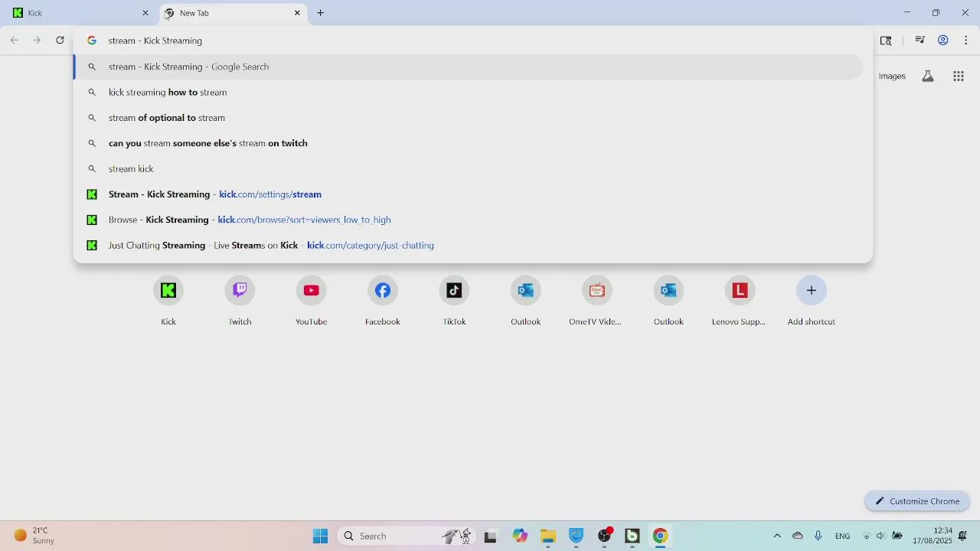This screenshot has height=551, width=980.
Task: Click the Wi-Fi network tray icon
Action: (x=867, y=536)
